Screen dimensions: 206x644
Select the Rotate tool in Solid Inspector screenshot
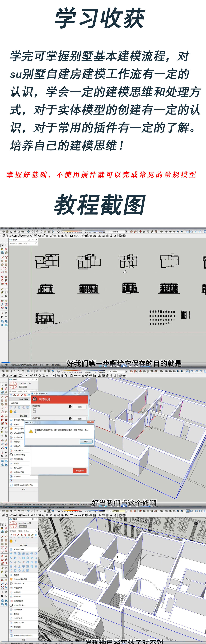click(2, 420)
